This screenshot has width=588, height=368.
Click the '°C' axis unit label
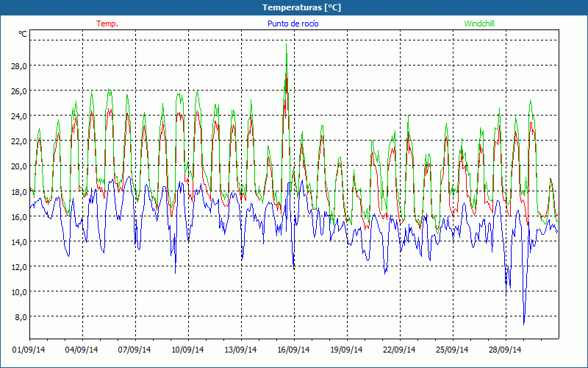[x=23, y=34]
